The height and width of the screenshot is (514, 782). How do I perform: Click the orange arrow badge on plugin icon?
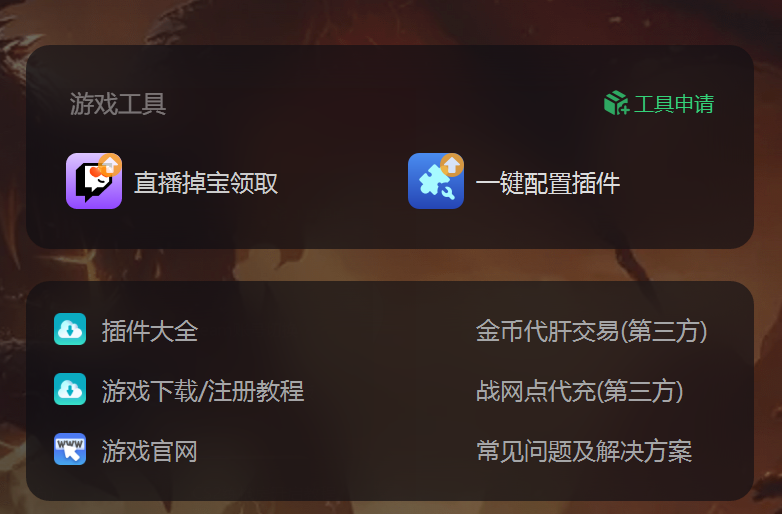point(452,165)
